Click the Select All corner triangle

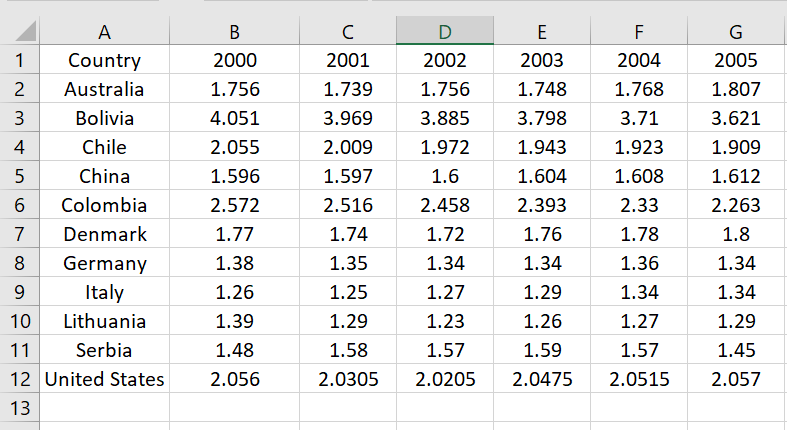tap(20, 32)
